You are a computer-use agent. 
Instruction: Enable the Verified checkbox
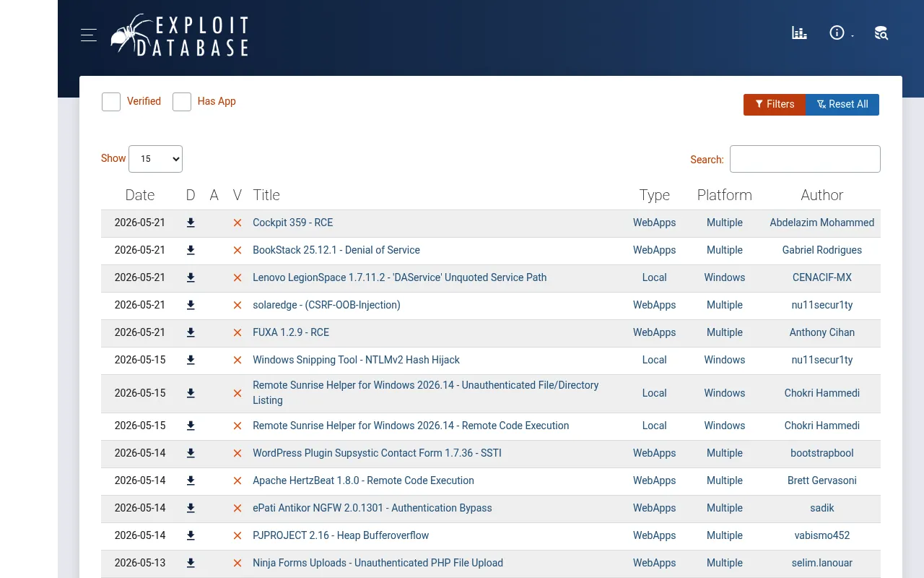point(111,102)
